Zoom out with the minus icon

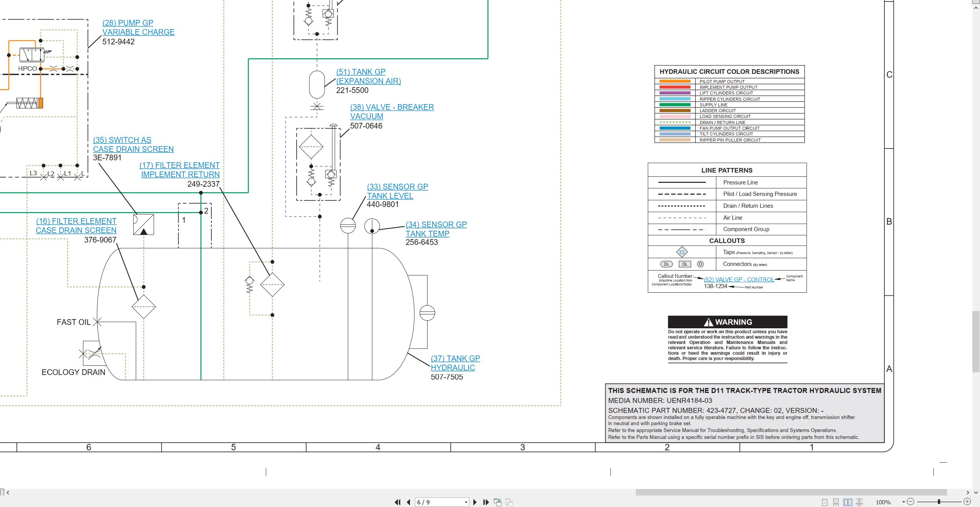point(911,502)
